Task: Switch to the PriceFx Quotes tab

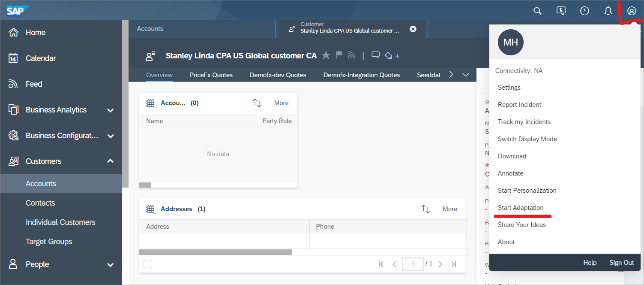Action: pos(211,75)
